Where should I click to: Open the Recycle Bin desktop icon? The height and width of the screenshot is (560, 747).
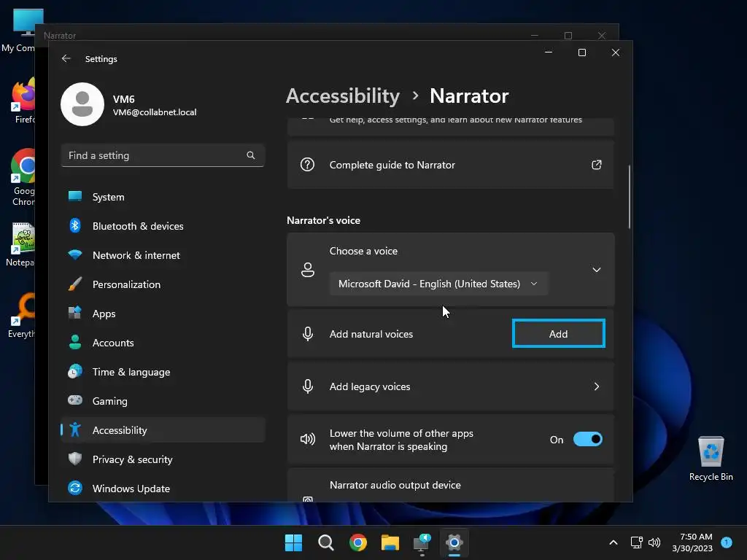(x=711, y=459)
